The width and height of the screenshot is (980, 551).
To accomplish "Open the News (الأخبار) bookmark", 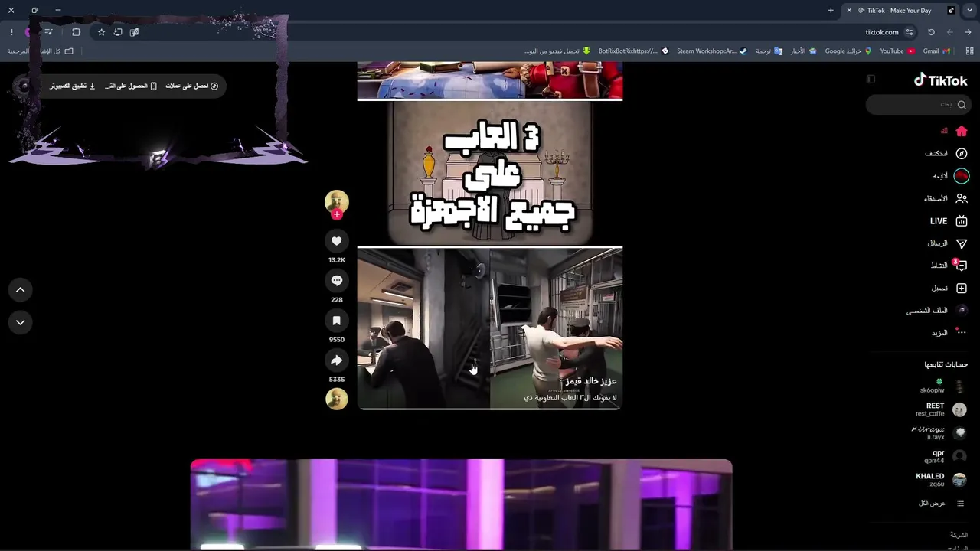I will tap(803, 51).
